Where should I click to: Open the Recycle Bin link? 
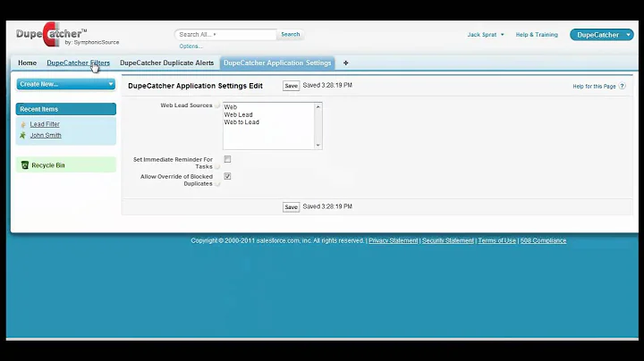48,165
